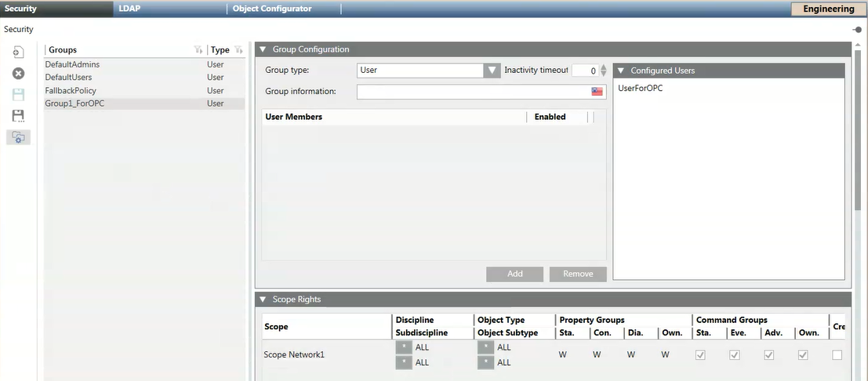
Task: Switch to the LDAP tab
Action: point(129,9)
